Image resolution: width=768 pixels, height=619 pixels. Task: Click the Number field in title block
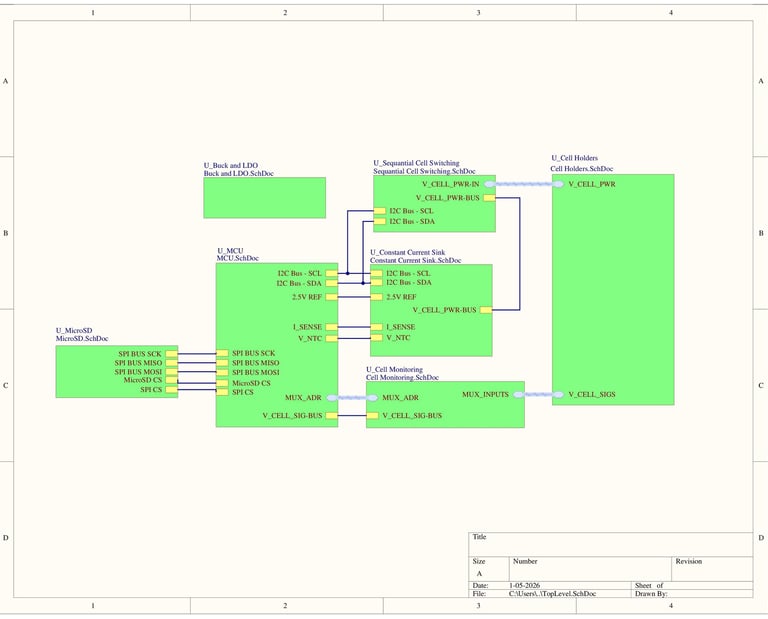click(590, 569)
